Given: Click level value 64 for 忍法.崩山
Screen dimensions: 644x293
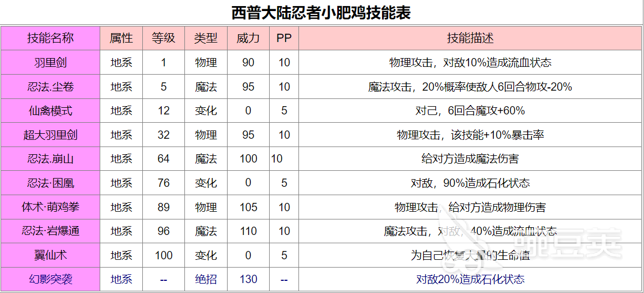Looking at the screenshot, I should tap(163, 159).
